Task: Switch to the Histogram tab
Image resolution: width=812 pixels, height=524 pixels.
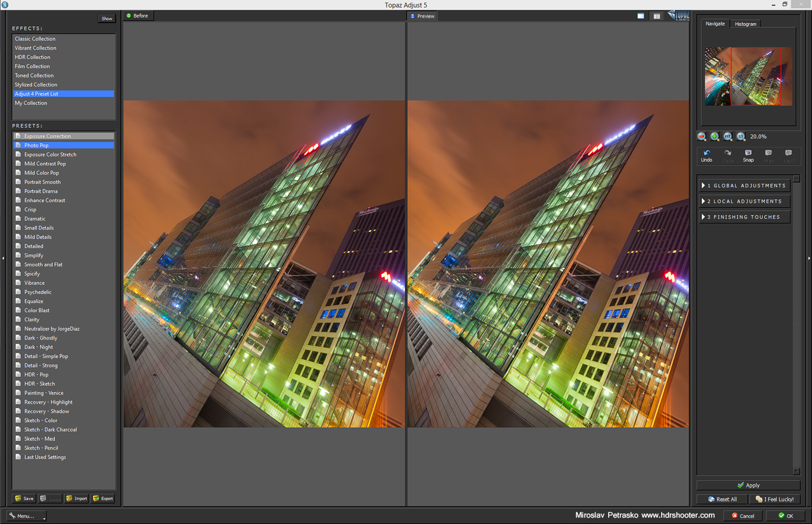Action: [745, 24]
